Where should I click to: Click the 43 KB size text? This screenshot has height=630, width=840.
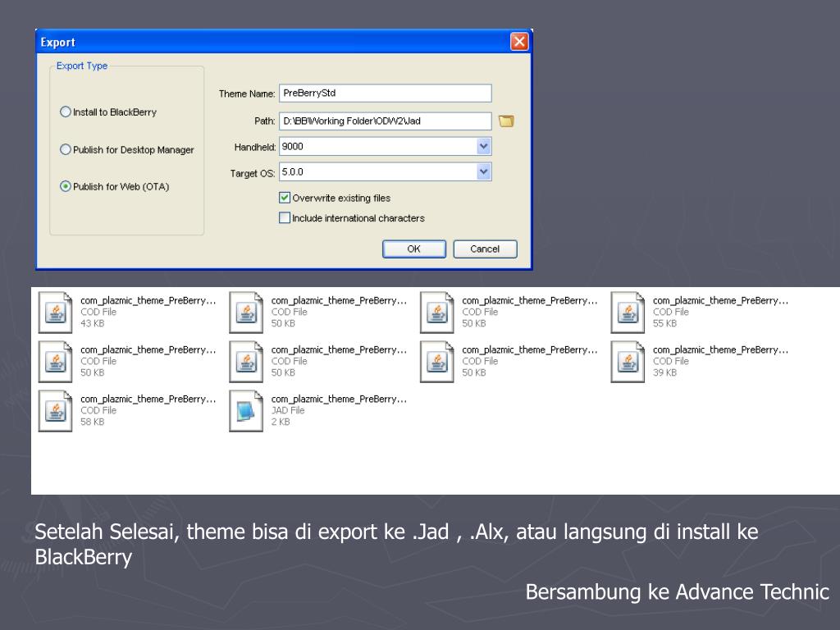click(92, 323)
